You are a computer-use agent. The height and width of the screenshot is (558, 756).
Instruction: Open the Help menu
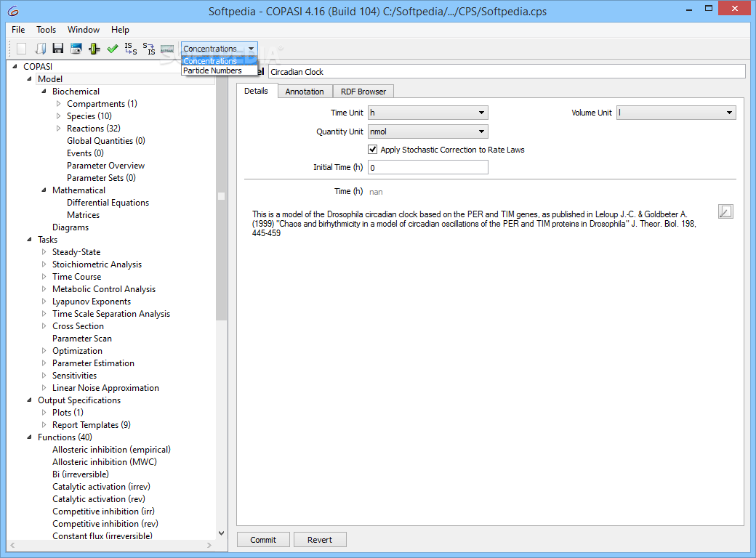click(x=120, y=29)
